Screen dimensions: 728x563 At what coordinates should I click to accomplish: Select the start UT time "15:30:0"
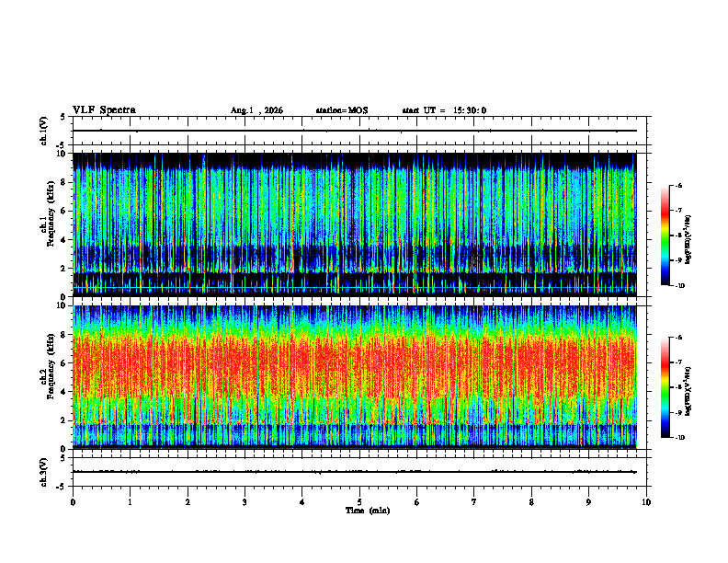pyautogui.click(x=470, y=110)
